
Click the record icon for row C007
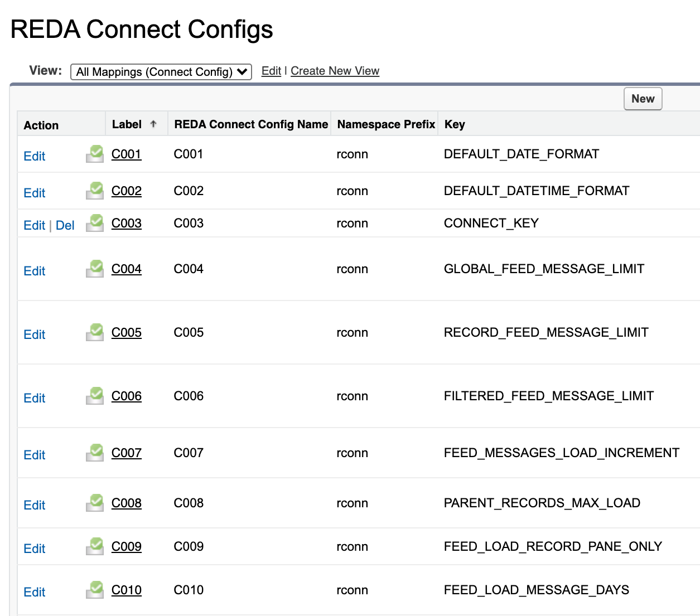95,453
